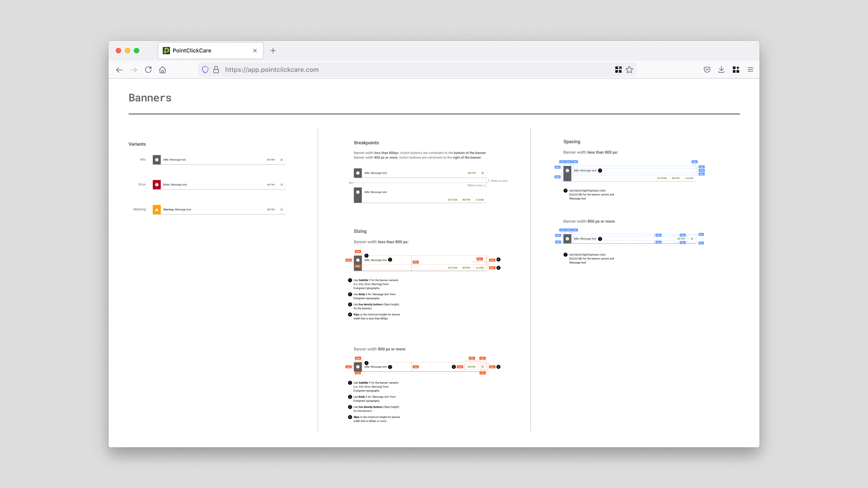Click the orange Warning triangle icon

[157, 210]
